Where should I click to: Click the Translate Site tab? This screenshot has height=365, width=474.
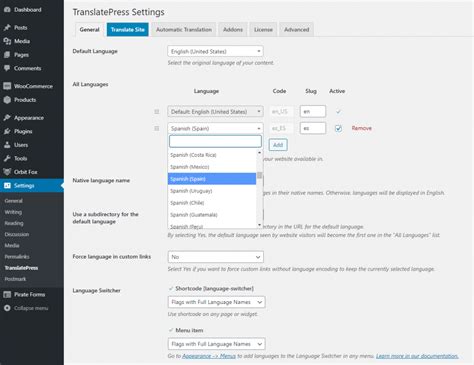128,30
